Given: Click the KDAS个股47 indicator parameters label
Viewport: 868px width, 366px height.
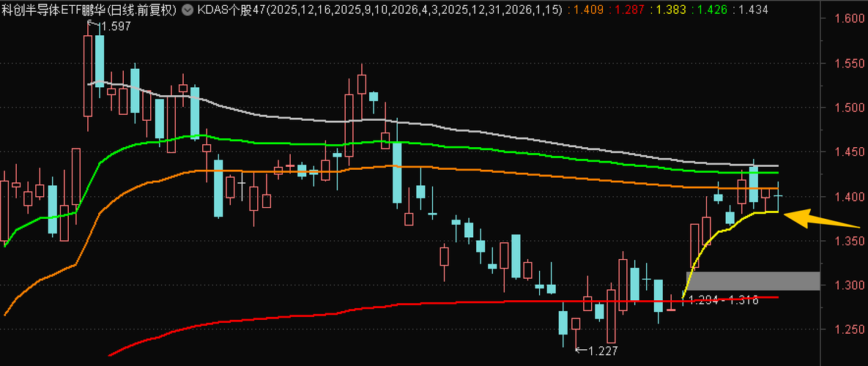Looking at the screenshot, I should (x=380, y=10).
